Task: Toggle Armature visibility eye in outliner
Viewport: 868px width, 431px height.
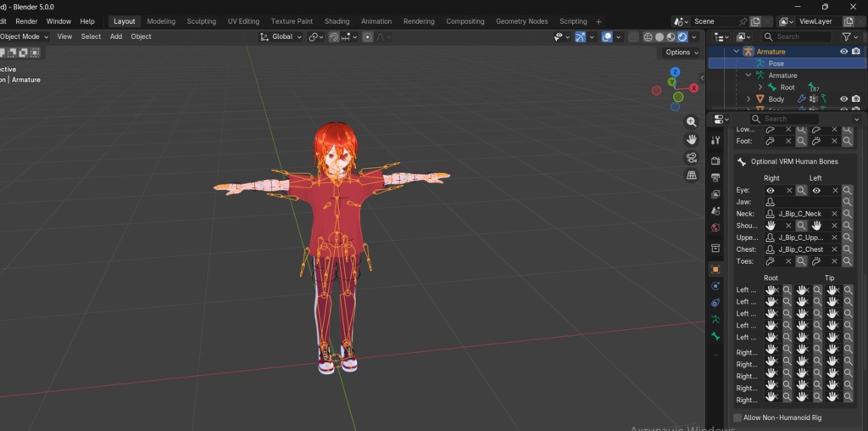Action: coord(843,52)
